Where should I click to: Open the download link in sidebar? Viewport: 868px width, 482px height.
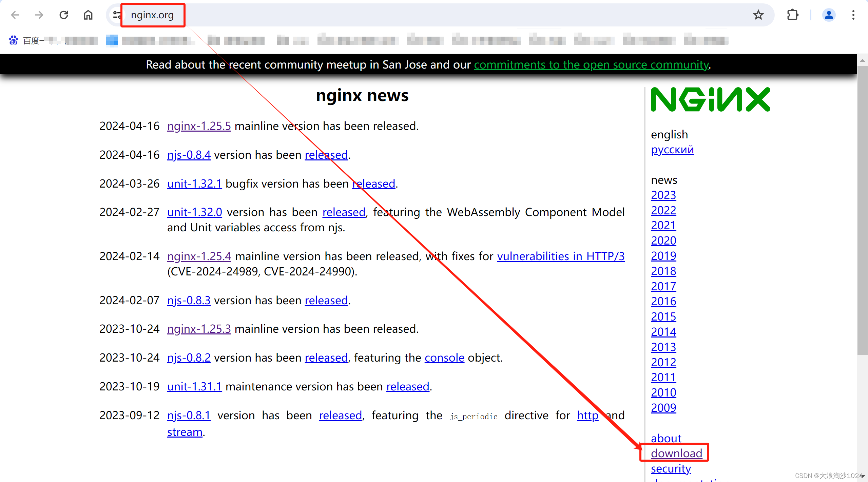pyautogui.click(x=676, y=453)
